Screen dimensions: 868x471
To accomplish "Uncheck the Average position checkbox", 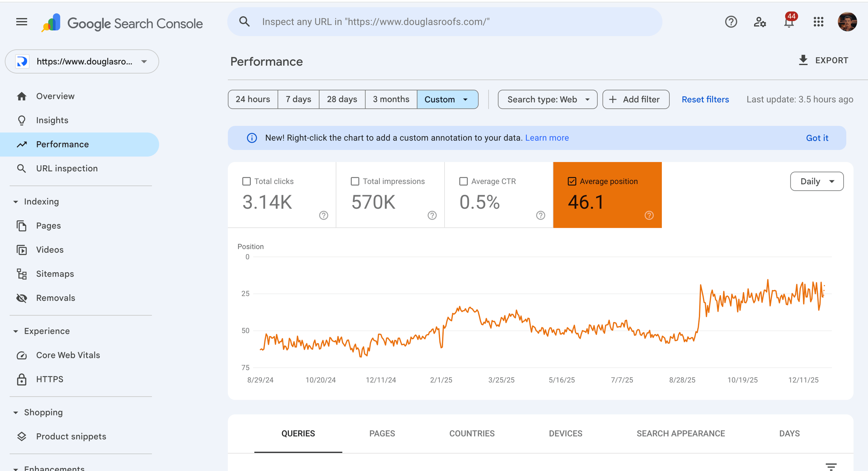I will click(572, 181).
